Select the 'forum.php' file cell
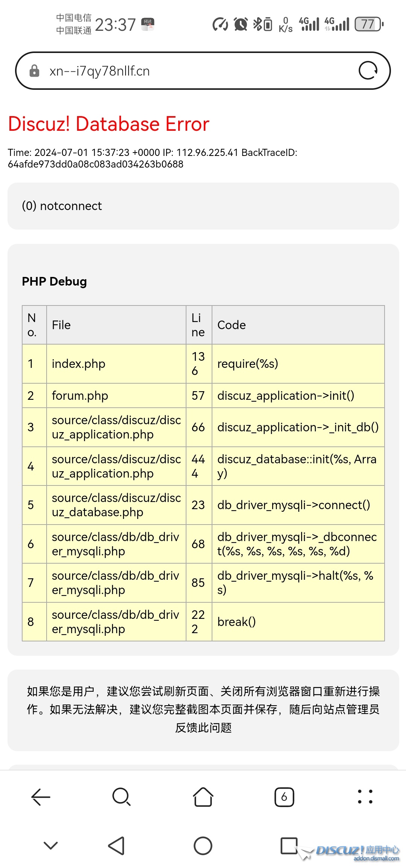This screenshot has width=406, height=868. (116, 396)
